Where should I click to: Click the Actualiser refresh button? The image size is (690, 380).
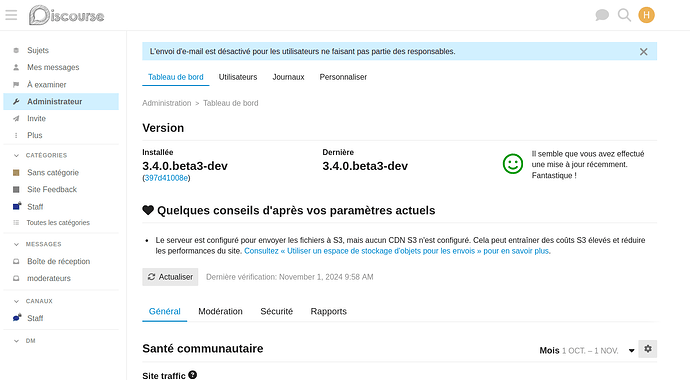170,277
